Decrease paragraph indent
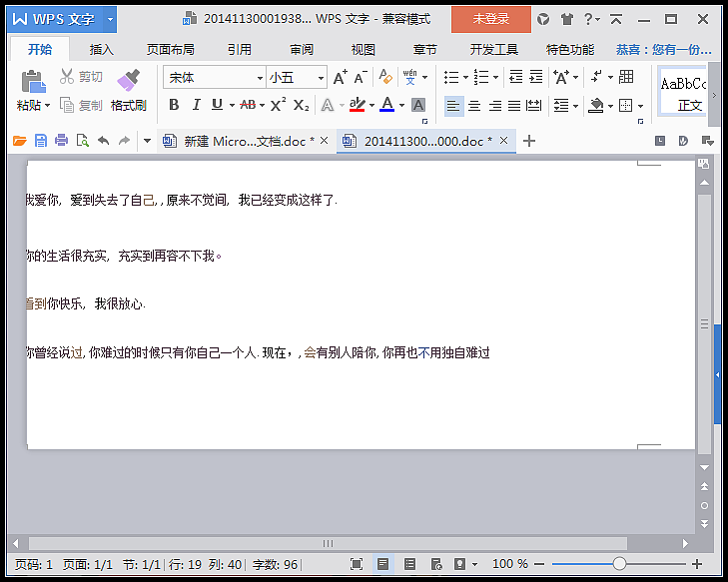This screenshot has height=582, width=728. (516, 77)
